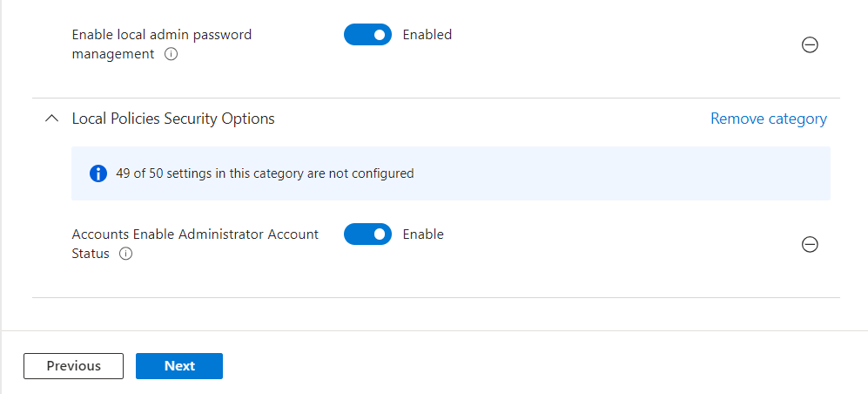The image size is (868, 394).
Task: Click the blue info icon in the banner
Action: [x=99, y=173]
